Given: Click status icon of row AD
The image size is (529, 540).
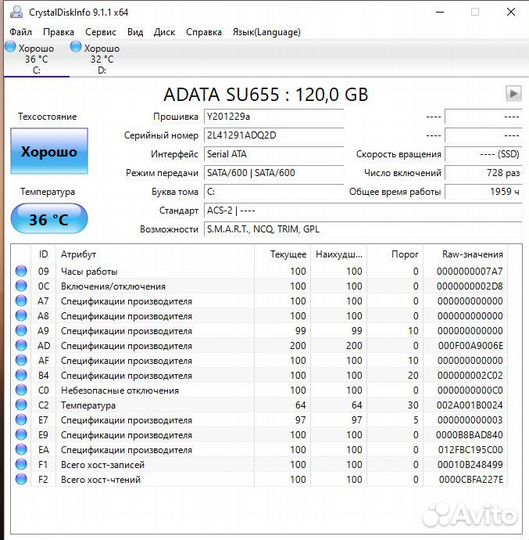Looking at the screenshot, I should click(x=21, y=345).
